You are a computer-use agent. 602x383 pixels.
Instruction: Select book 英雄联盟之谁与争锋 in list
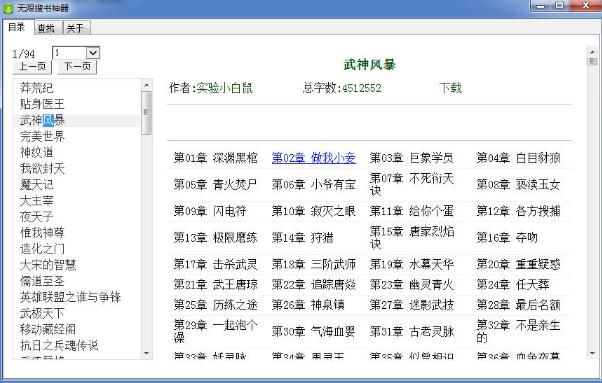(x=70, y=297)
